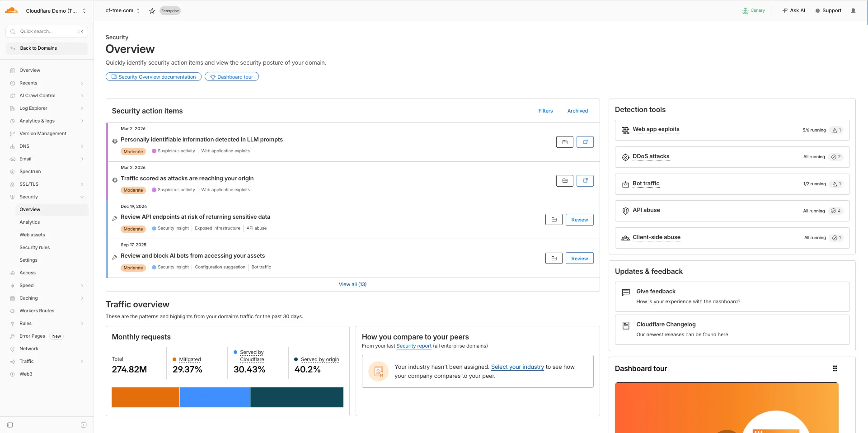
Task: Open the Security report link
Action: (413, 346)
